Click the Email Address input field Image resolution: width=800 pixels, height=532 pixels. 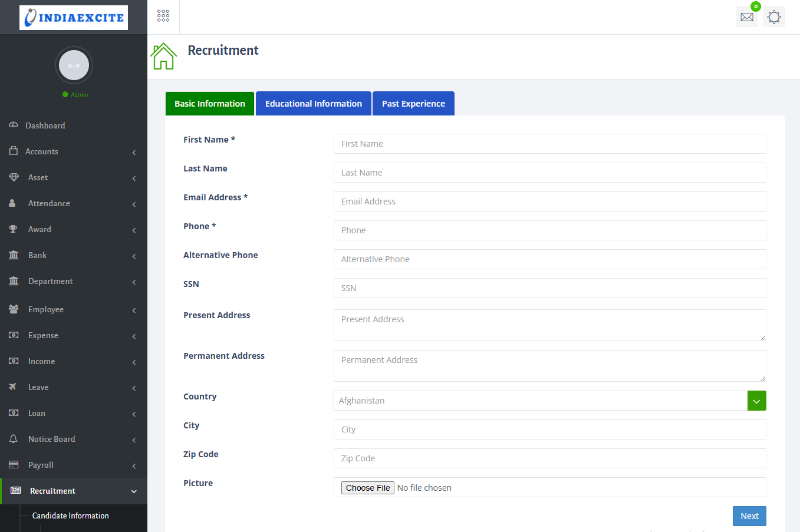click(549, 201)
